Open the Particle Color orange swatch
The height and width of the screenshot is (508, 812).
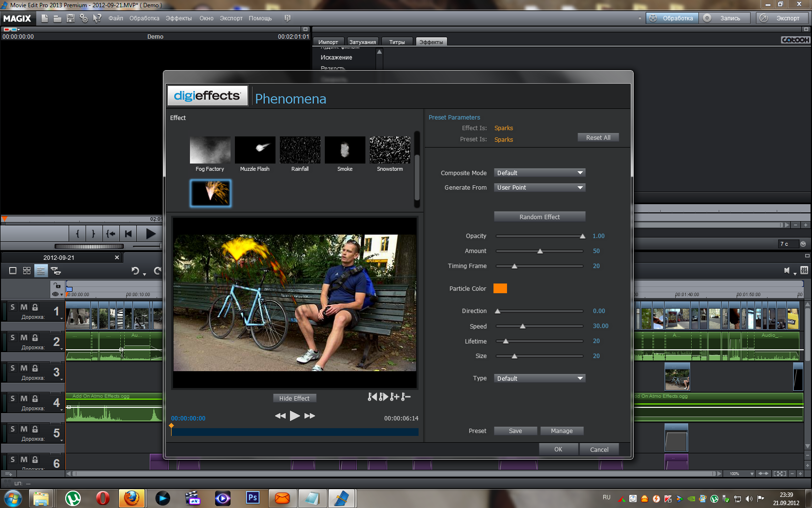[x=500, y=288]
